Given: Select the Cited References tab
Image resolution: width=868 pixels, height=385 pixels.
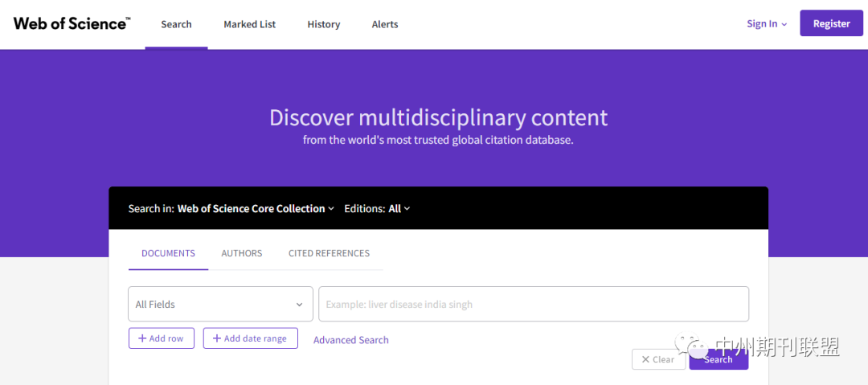Looking at the screenshot, I should pyautogui.click(x=329, y=253).
